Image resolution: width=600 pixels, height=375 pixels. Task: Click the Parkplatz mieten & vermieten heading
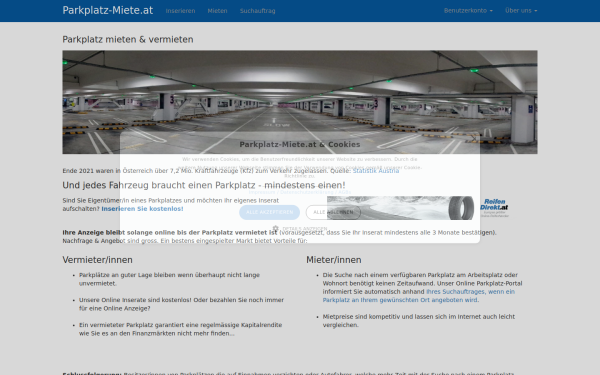click(128, 39)
